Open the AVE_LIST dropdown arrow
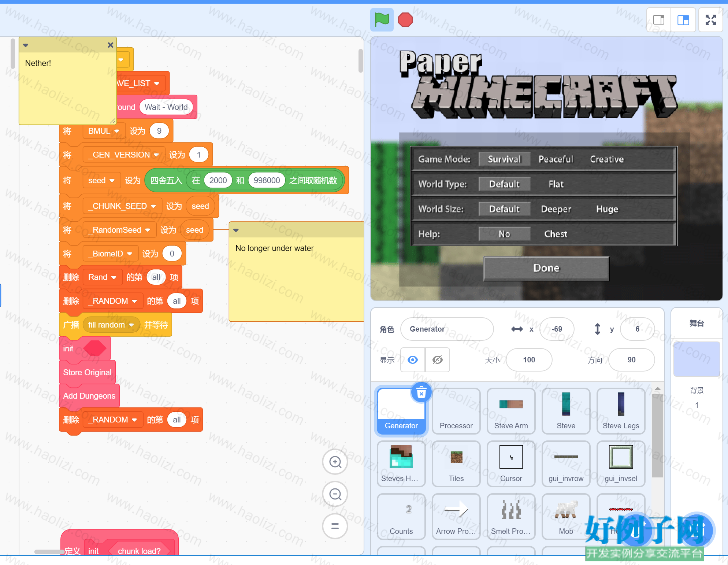The image size is (728, 565). click(157, 84)
